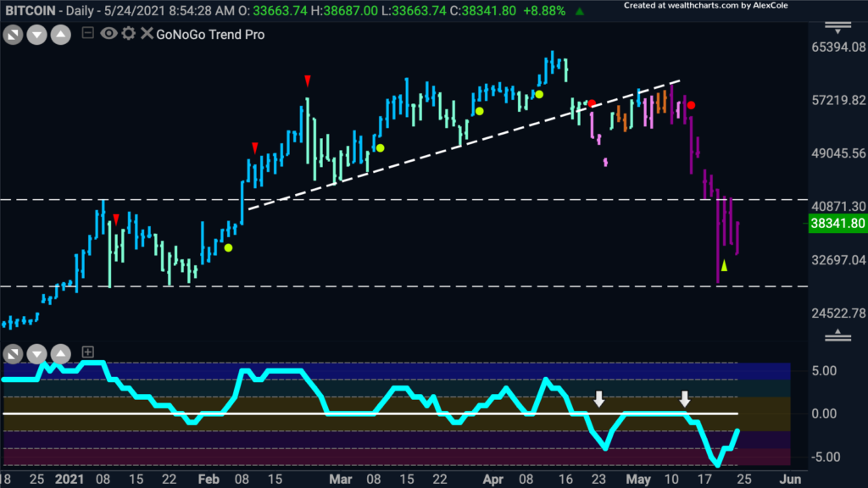Move the price pane up
Image resolution: width=868 pixels, height=488 pixels.
click(62, 34)
